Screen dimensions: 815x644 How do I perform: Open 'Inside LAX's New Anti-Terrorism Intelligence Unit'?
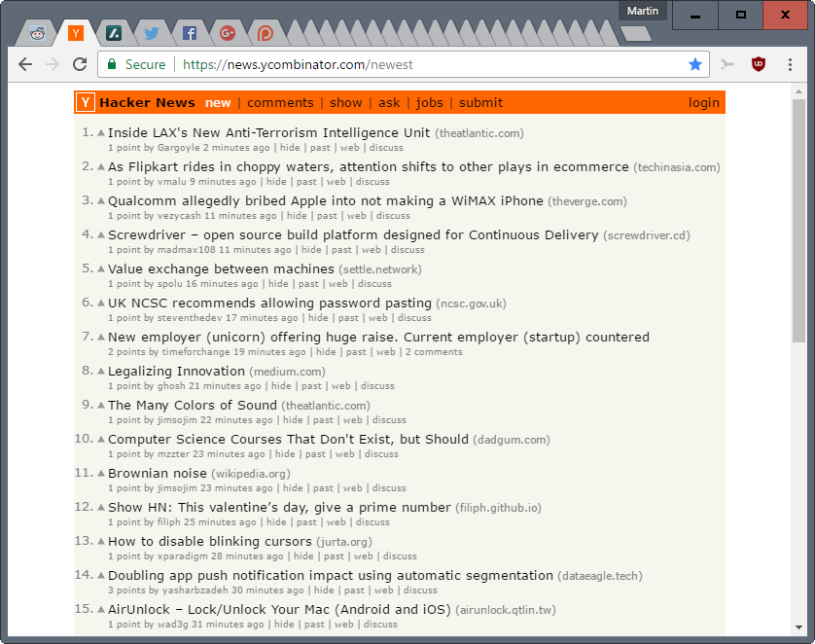tap(268, 133)
